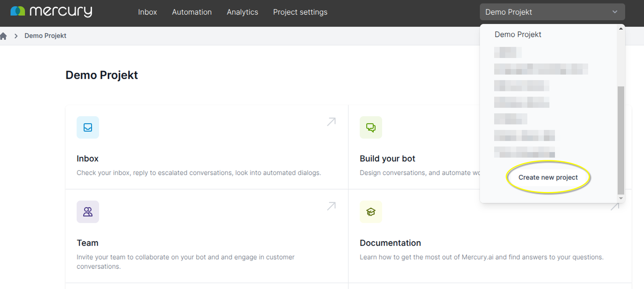Click the 'Learn how to get the most' description
The height and width of the screenshot is (289, 644).
click(482, 257)
